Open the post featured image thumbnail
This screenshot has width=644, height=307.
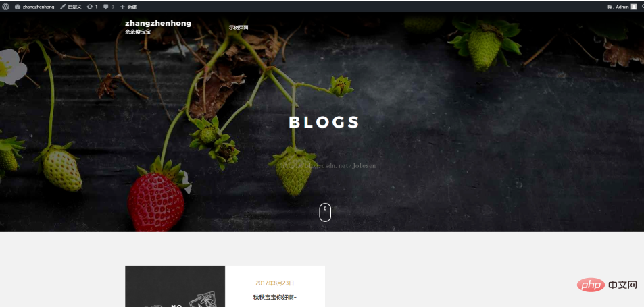[x=175, y=286]
